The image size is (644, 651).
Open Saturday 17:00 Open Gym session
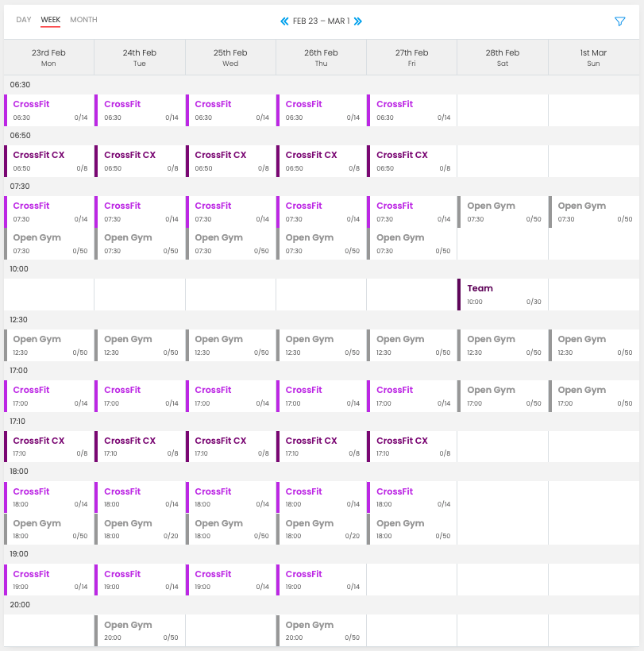click(503, 396)
